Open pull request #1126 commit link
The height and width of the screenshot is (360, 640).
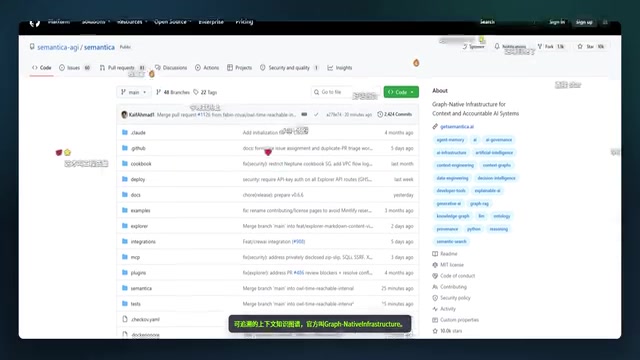coord(204,115)
